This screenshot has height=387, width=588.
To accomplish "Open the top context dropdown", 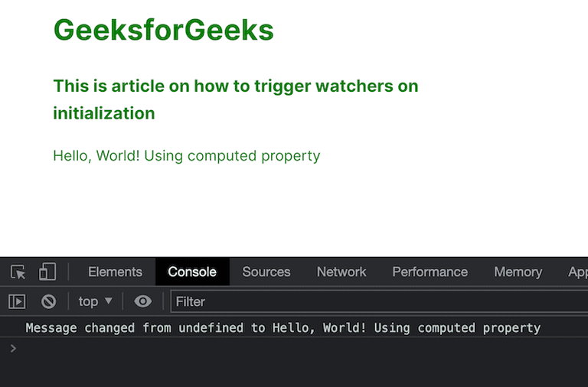I will click(x=96, y=301).
